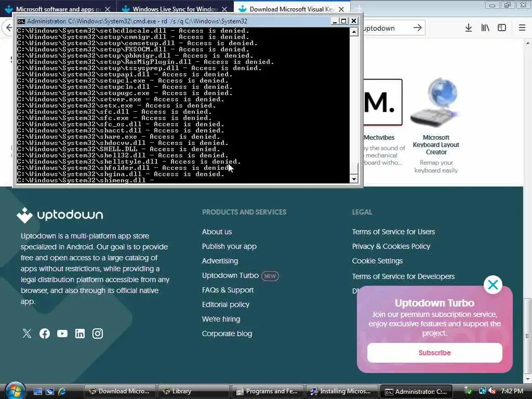Open Terms of Service for Users
The width and height of the screenshot is (532, 399).
[x=393, y=232]
